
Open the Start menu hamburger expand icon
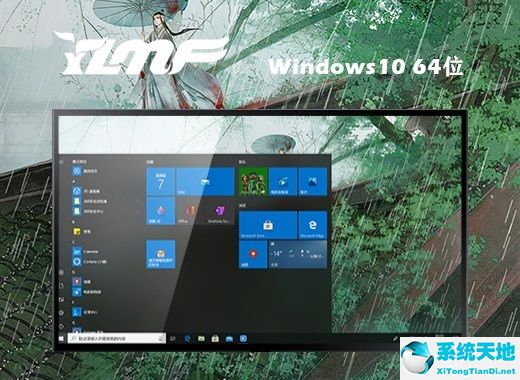point(61,162)
